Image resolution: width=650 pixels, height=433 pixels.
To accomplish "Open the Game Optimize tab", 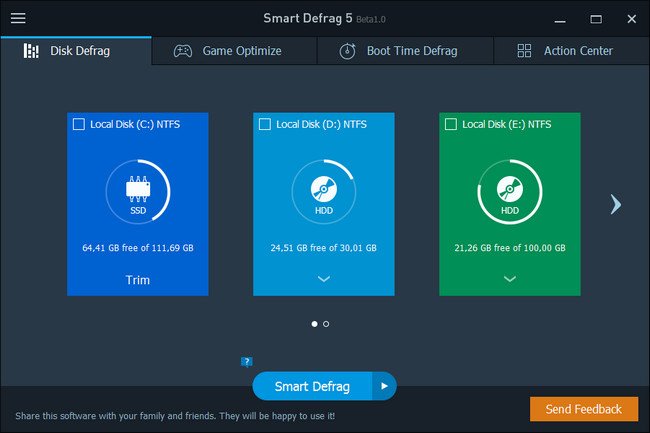I will [x=235, y=51].
